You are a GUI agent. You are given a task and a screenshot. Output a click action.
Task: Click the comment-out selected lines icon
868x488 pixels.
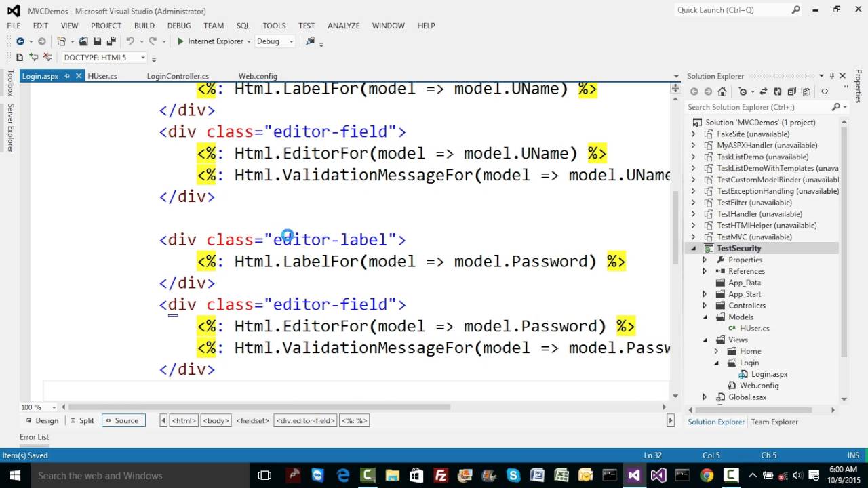pos(34,58)
